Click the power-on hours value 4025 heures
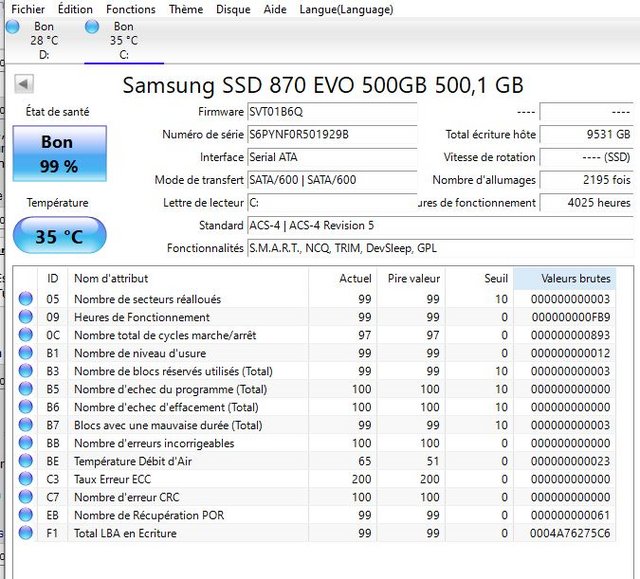The image size is (640, 579). click(587, 203)
